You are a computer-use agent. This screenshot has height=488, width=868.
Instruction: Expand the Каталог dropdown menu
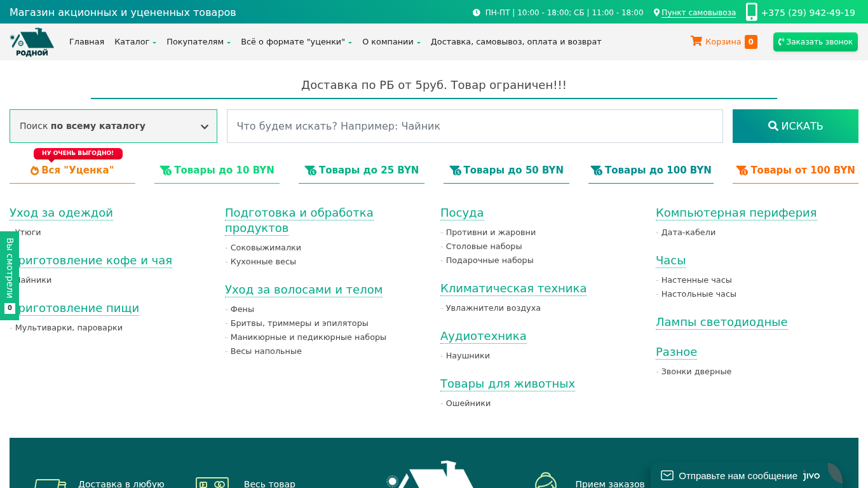[135, 42]
